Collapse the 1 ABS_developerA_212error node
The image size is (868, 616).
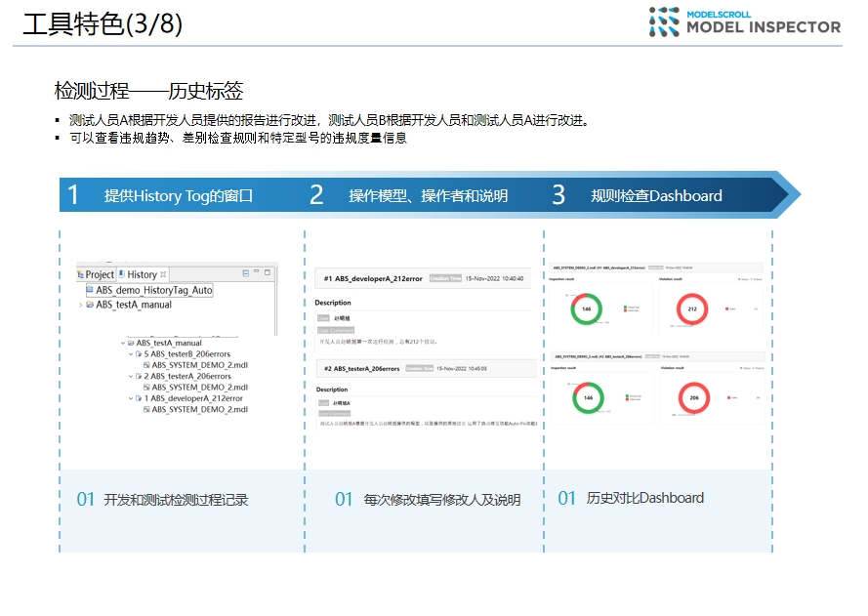tap(131, 398)
